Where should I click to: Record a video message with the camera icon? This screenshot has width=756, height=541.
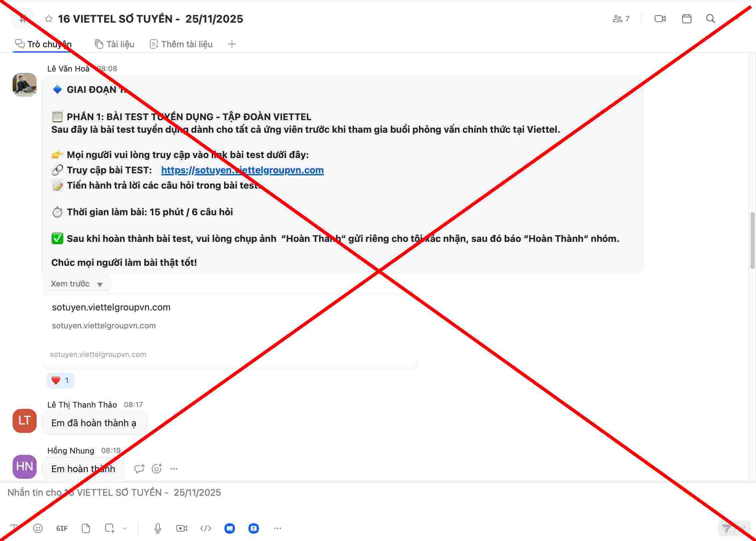182,528
